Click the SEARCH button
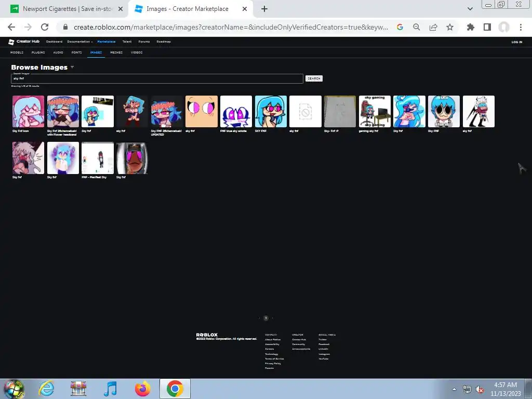Image resolution: width=532 pixels, height=399 pixels. (314, 78)
